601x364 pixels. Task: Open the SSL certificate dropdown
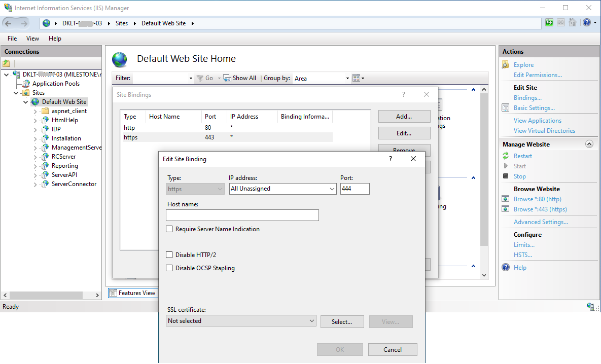(311, 321)
